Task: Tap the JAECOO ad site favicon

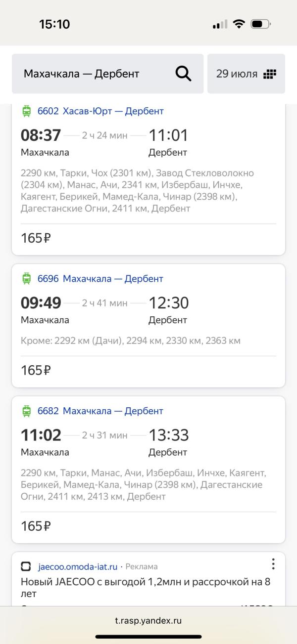Action: point(26,566)
